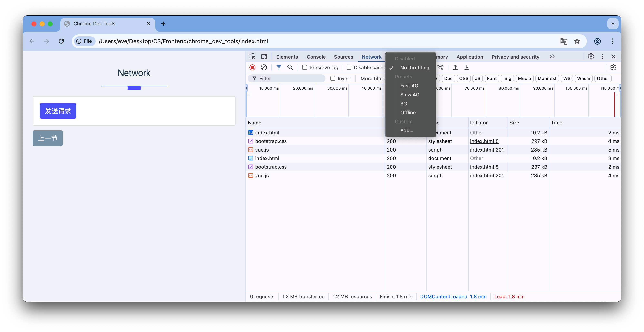Toggle the Invert filter checkbox
This screenshot has width=644, height=332.
point(333,78)
